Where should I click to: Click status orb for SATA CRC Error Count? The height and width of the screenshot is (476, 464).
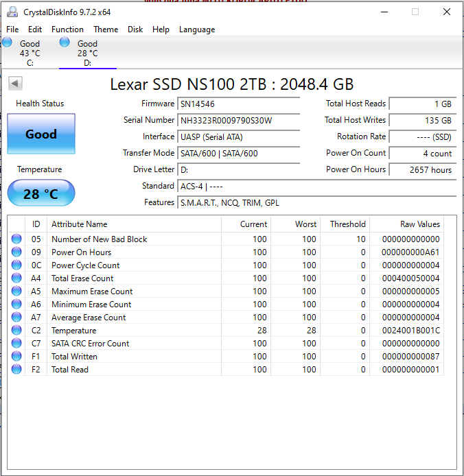(16, 344)
